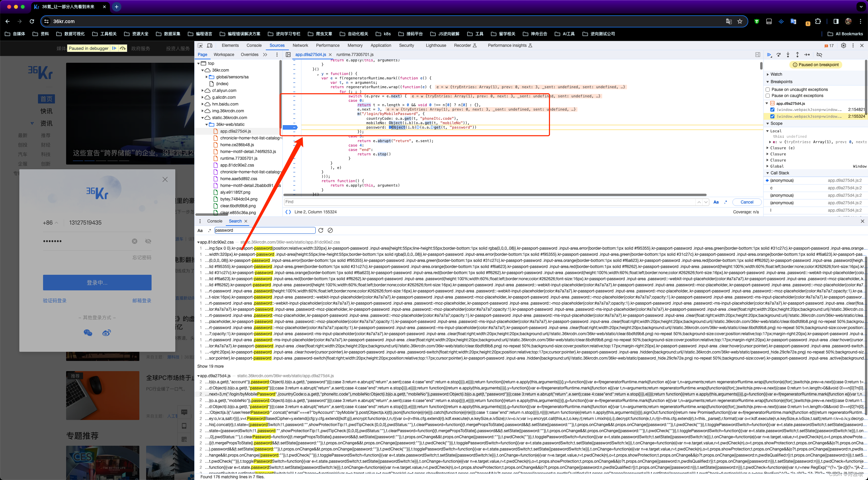868x480 pixels.
Task: Toggle regex in drawer search
Action: 209,230
